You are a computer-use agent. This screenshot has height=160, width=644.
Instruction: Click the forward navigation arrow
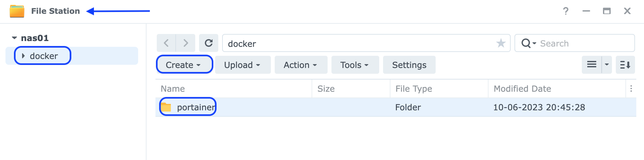tap(186, 43)
